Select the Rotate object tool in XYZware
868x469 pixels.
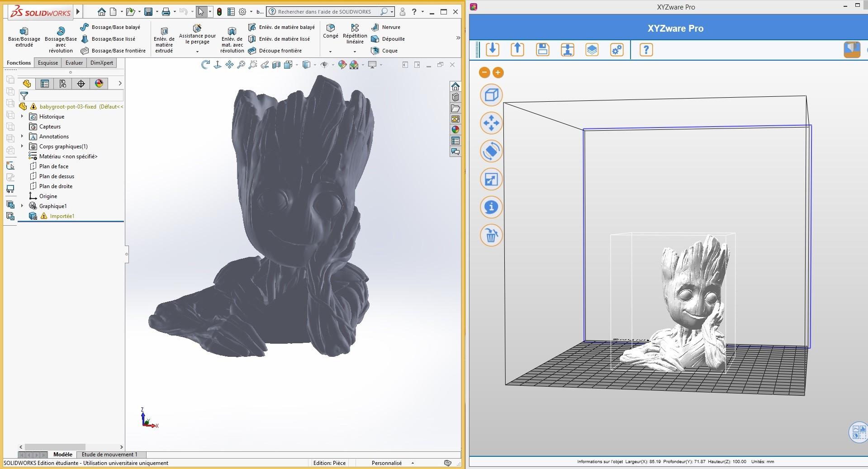[491, 151]
